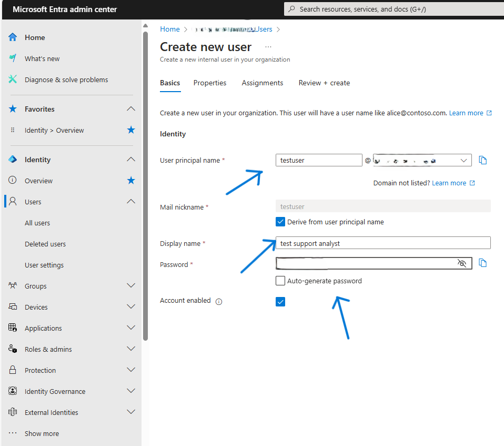Enable Auto-generate password

[280, 281]
